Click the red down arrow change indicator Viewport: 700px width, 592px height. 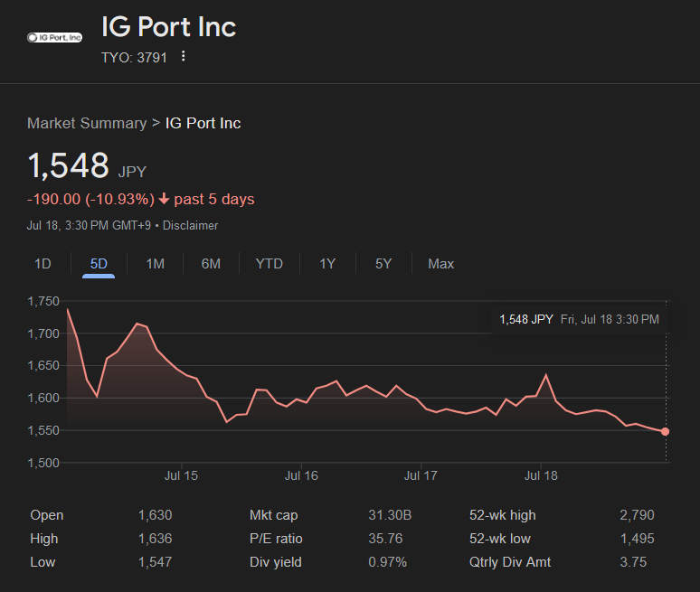[x=164, y=199]
